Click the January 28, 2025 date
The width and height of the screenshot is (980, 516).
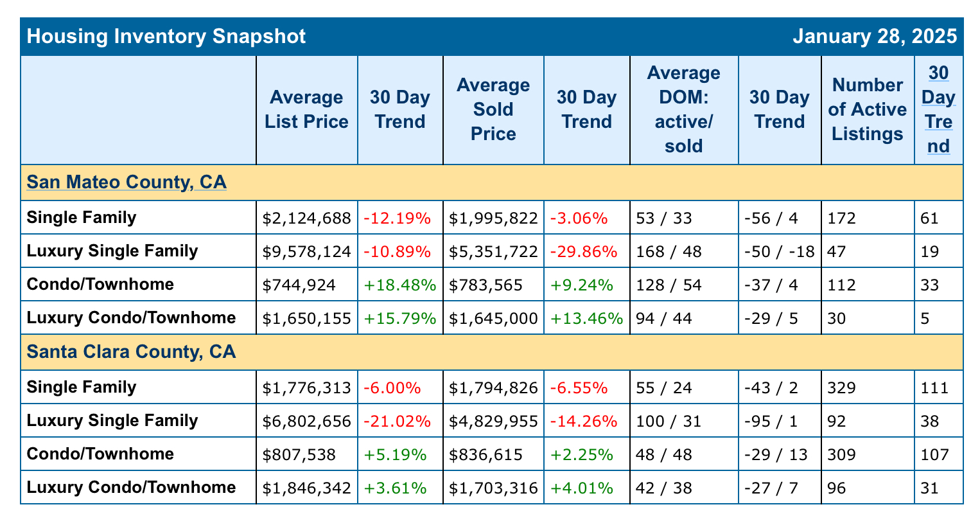pyautogui.click(x=874, y=36)
